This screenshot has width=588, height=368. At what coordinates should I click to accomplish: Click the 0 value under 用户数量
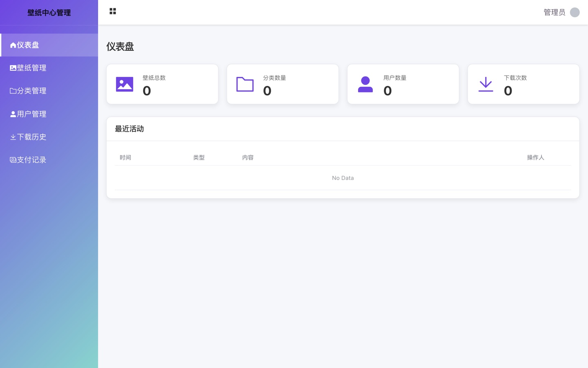[388, 91]
